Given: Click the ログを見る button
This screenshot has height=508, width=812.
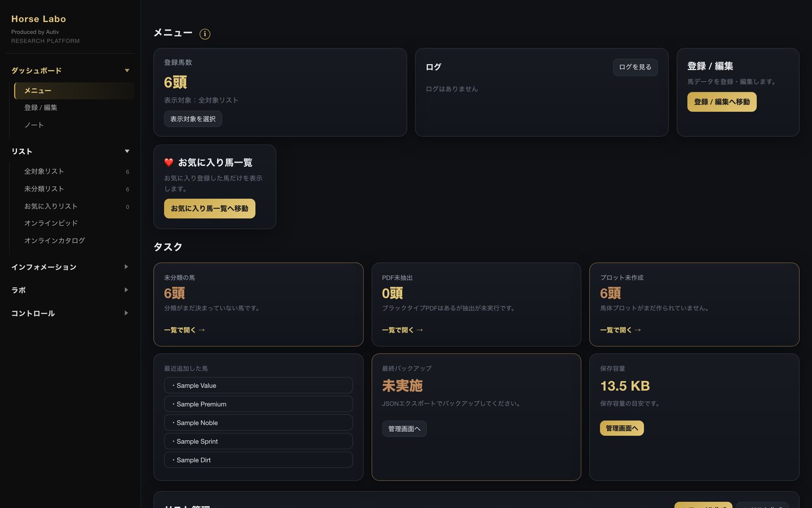Looking at the screenshot, I should point(635,67).
